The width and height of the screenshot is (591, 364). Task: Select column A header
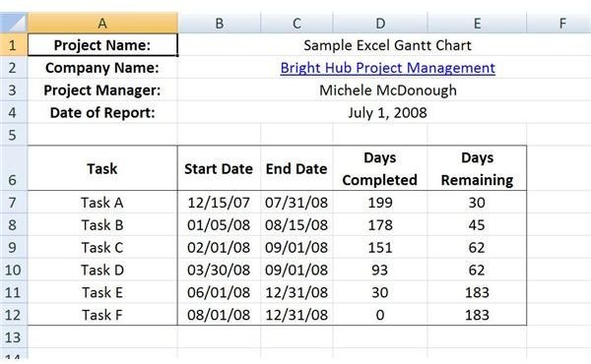[102, 23]
